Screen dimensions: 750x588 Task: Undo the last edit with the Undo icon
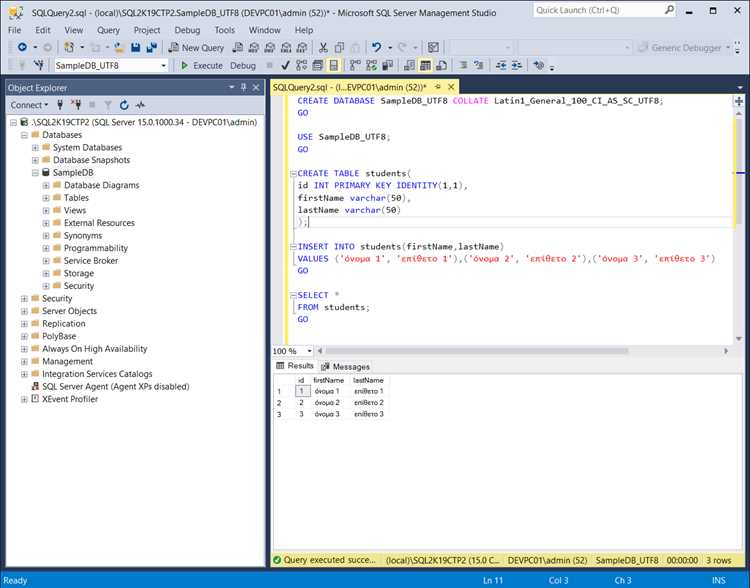click(x=377, y=47)
